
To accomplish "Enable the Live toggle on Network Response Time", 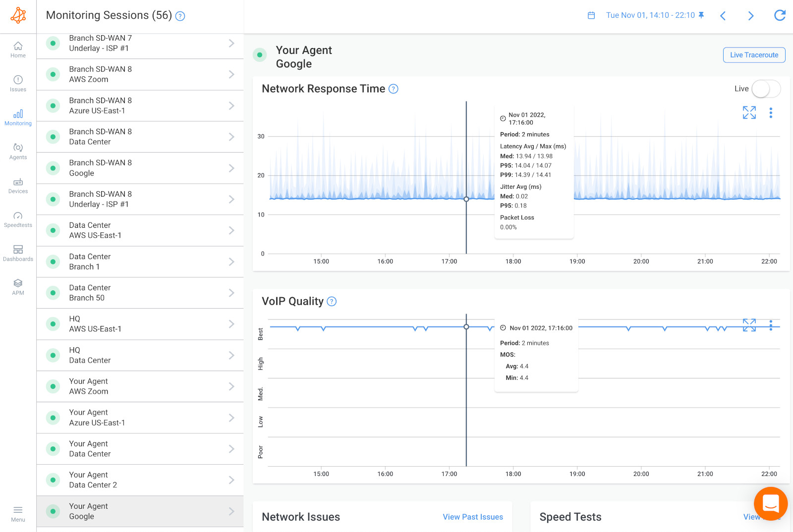I will point(765,89).
